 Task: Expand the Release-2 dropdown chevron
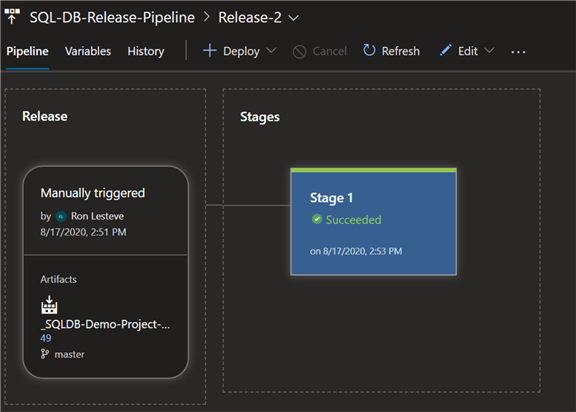point(293,18)
